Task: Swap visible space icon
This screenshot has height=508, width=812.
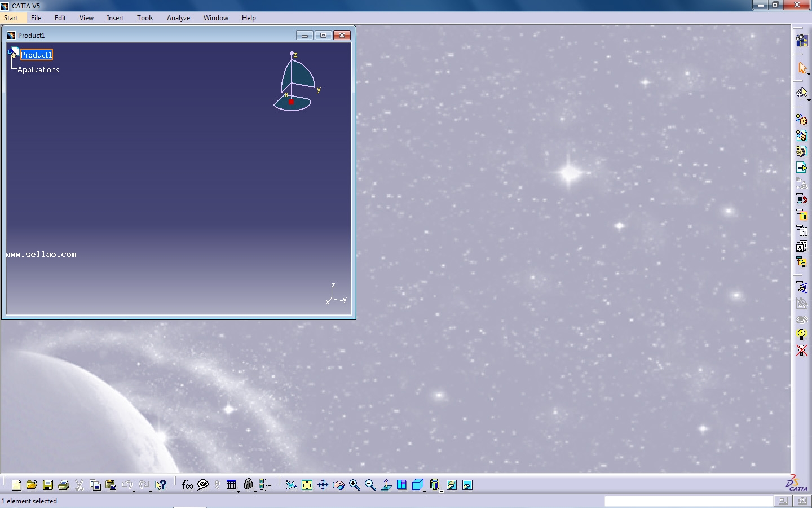Action: (x=467, y=485)
